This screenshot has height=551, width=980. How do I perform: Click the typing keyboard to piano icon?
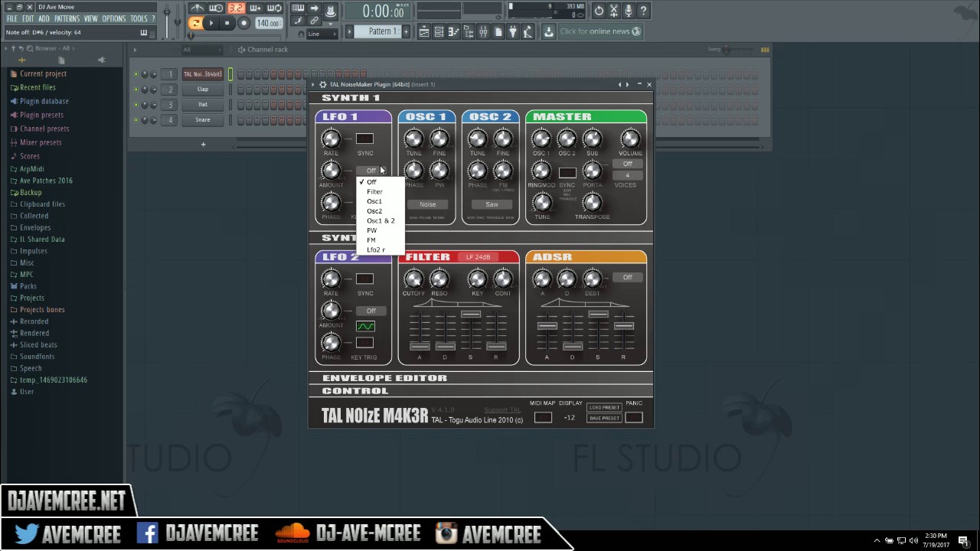[298, 8]
